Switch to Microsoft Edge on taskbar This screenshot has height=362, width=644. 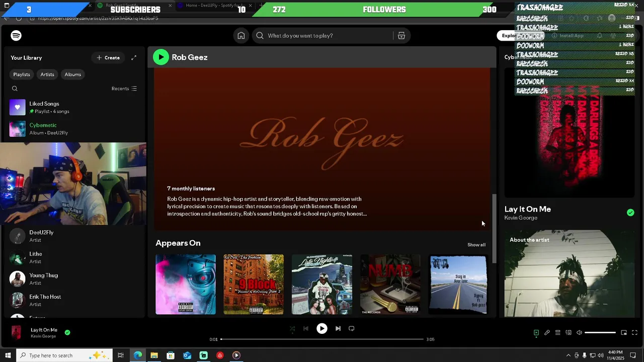(138, 355)
